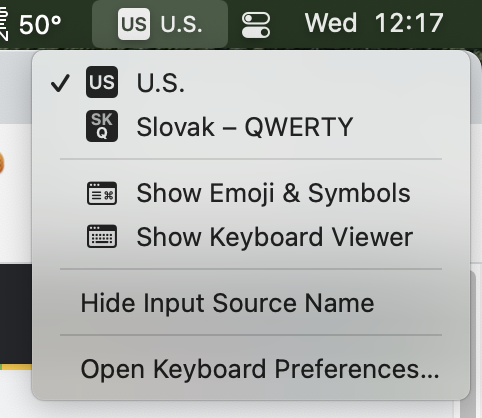Click the weather icon left of 50°
This screenshot has height=418, width=482.
pos(3,23)
